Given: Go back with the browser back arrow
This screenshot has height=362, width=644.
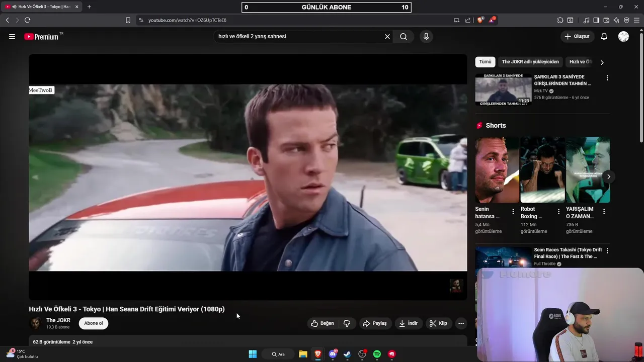Looking at the screenshot, I should point(7,20).
